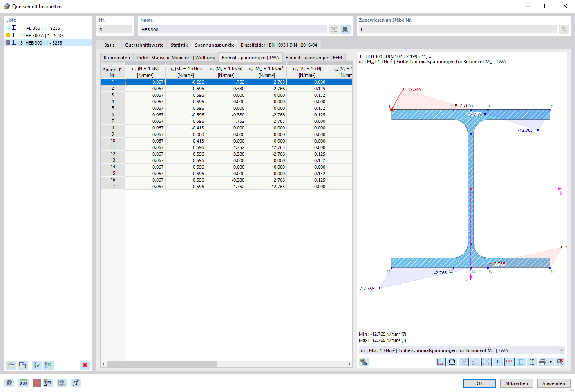The image size is (575, 392).
Task: Open the Koordinaten sub-tab
Action: (116, 57)
